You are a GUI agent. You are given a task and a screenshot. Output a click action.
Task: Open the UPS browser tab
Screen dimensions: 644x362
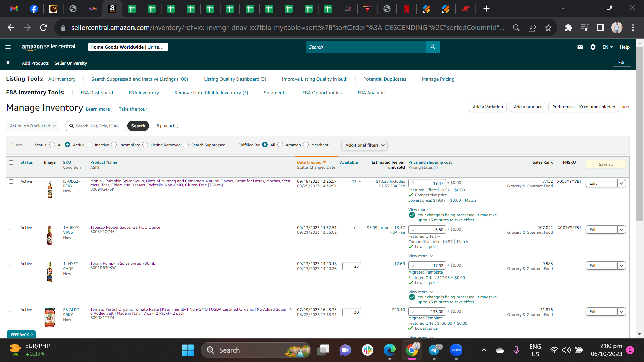(x=53, y=9)
